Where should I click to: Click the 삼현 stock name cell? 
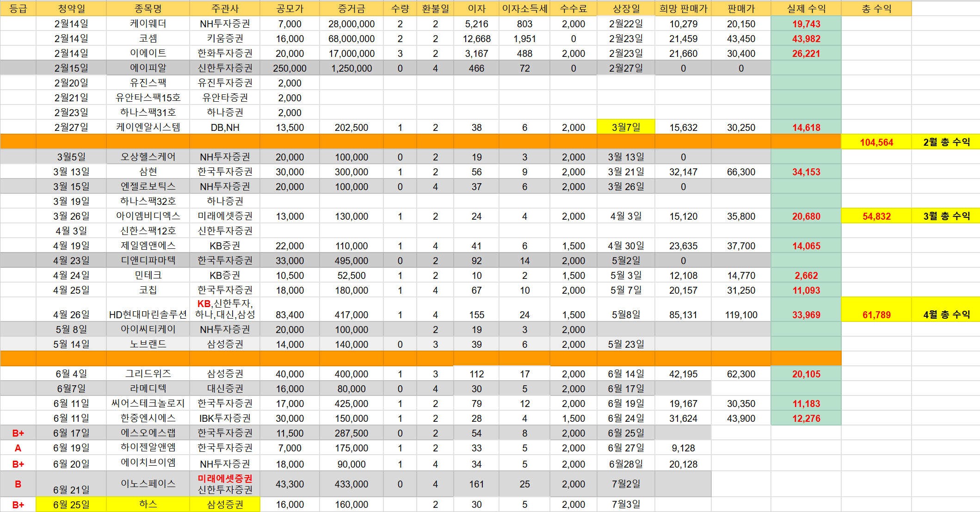tap(148, 172)
